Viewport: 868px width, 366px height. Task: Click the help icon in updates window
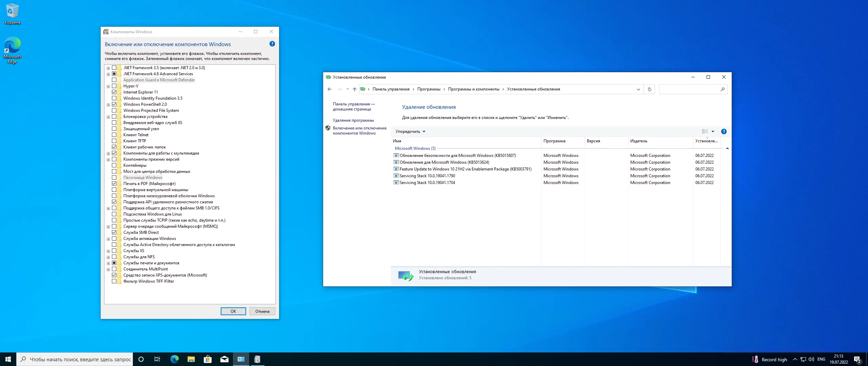pos(724,131)
